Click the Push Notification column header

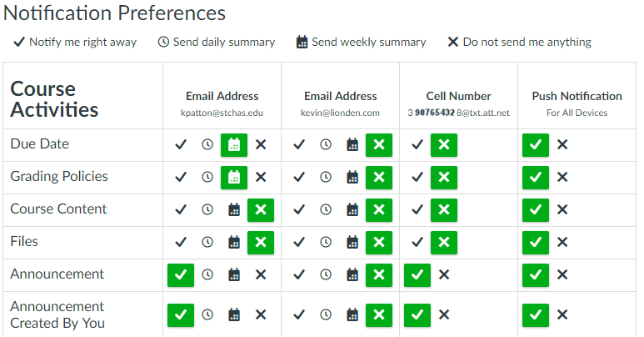577,96
